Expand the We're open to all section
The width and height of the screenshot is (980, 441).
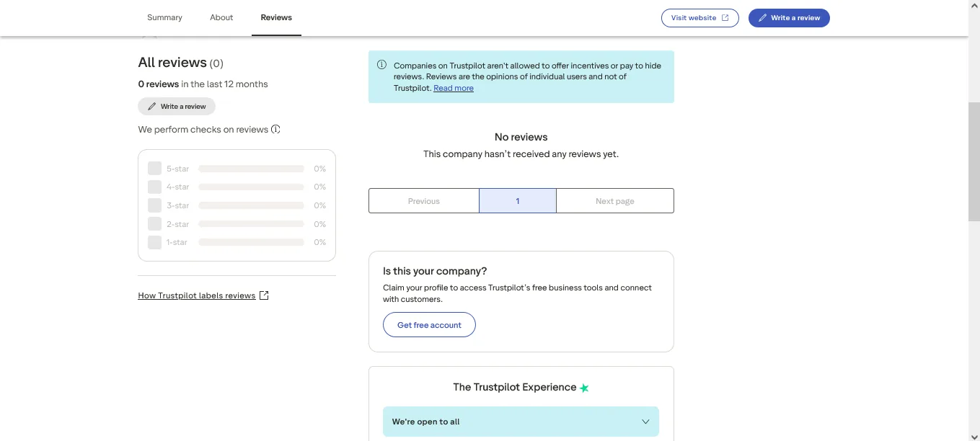click(521, 422)
